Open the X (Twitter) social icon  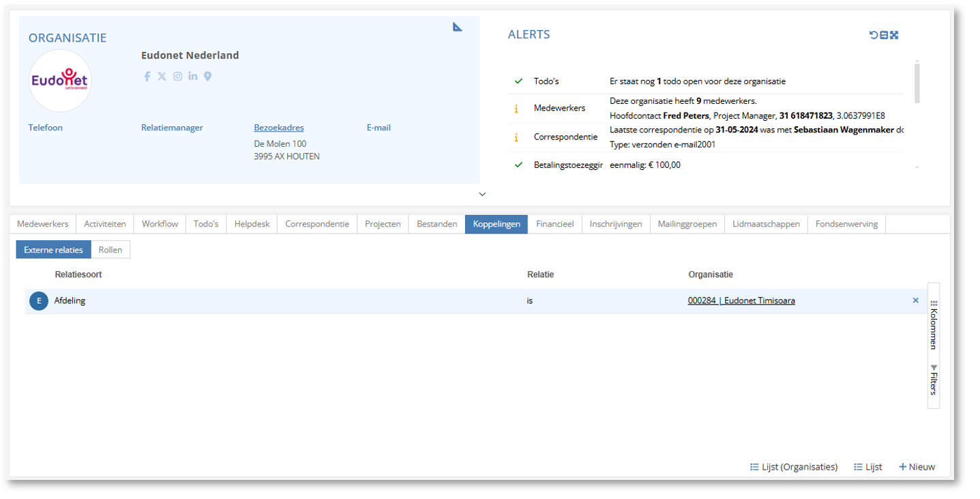[x=162, y=76]
